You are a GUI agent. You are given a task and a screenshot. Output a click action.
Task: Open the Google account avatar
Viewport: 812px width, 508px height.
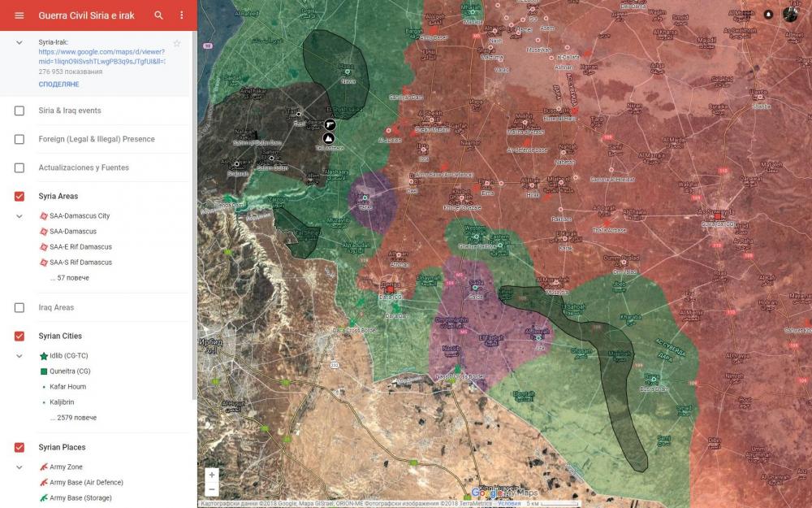click(791, 14)
